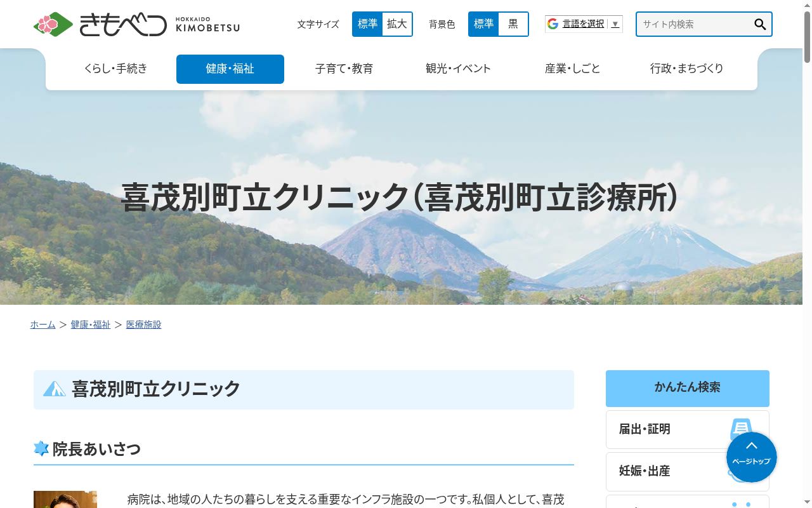This screenshot has width=812, height=508.
Task: Switch background color to 黒
Action: 513,24
